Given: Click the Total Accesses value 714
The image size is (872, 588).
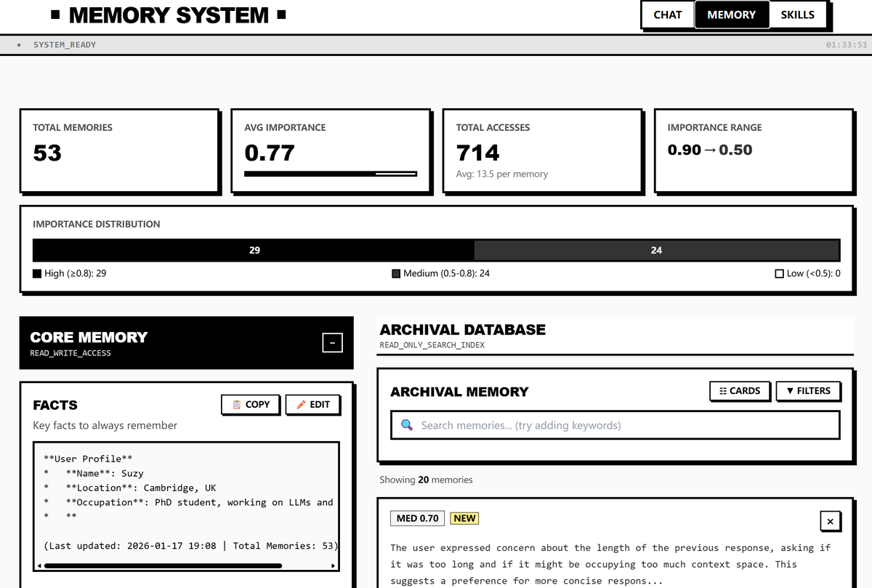Looking at the screenshot, I should pos(478,153).
